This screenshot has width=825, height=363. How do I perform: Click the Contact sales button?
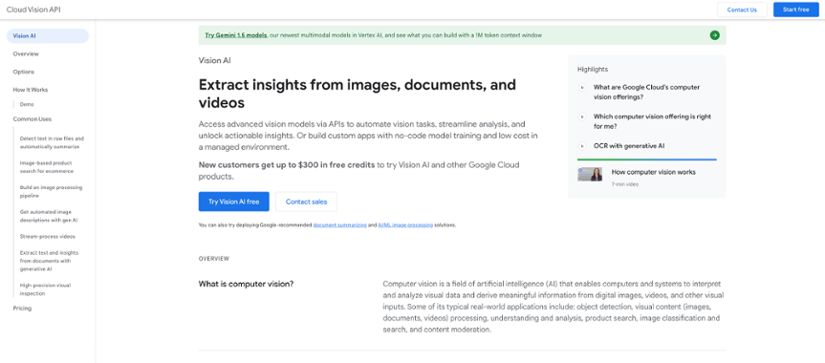(306, 201)
